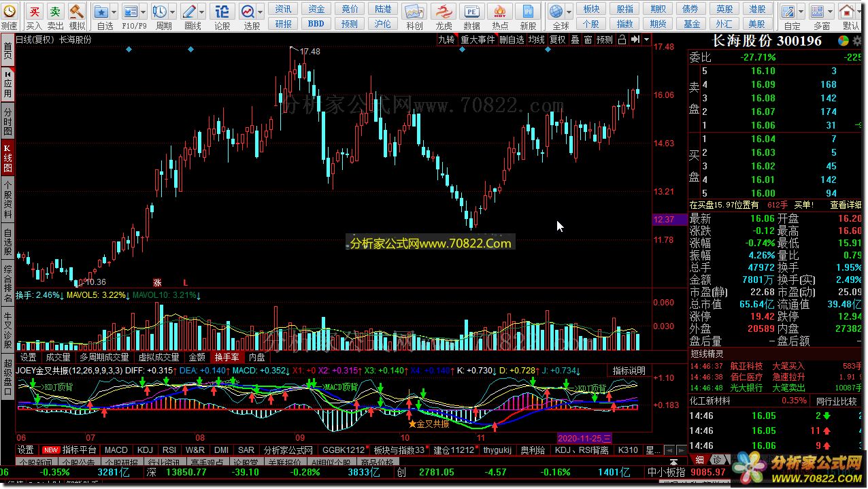The height and width of the screenshot is (489, 868).
Task: Open the 新股 IPO icon
Action: point(528,12)
